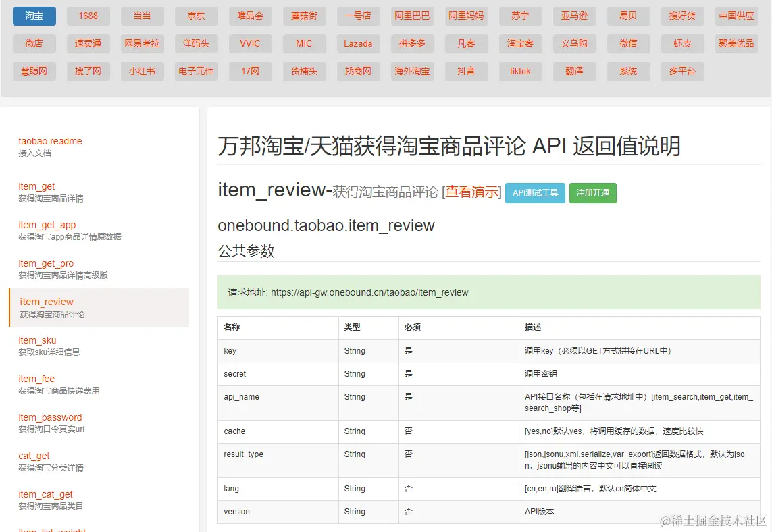
Task: Open the 苏宁 platform tab
Action: coord(521,16)
